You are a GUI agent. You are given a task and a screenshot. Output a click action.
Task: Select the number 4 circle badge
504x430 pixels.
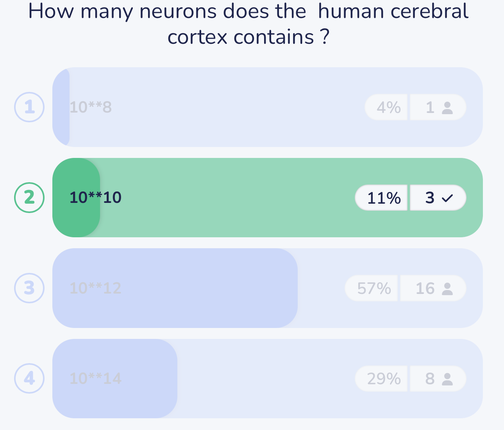click(29, 378)
